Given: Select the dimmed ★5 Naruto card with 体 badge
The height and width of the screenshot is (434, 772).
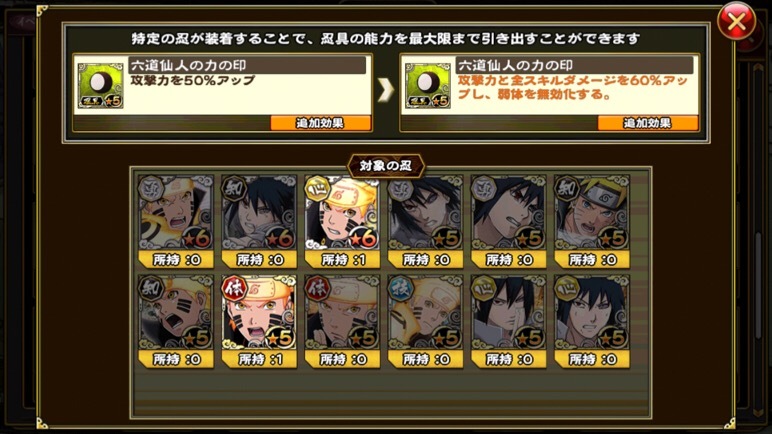Looking at the screenshot, I should point(342,321).
